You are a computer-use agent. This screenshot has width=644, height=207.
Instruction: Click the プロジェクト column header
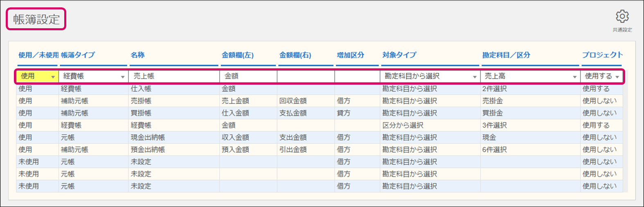coord(602,55)
